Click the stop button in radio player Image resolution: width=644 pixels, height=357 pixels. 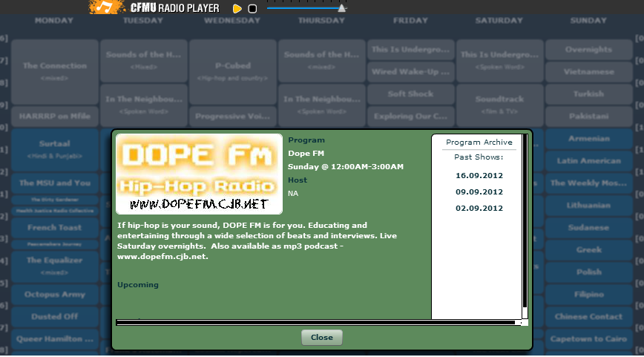click(252, 9)
